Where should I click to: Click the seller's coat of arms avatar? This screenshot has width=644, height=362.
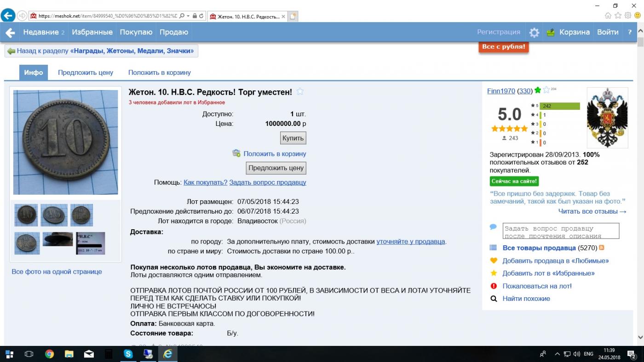[608, 118]
